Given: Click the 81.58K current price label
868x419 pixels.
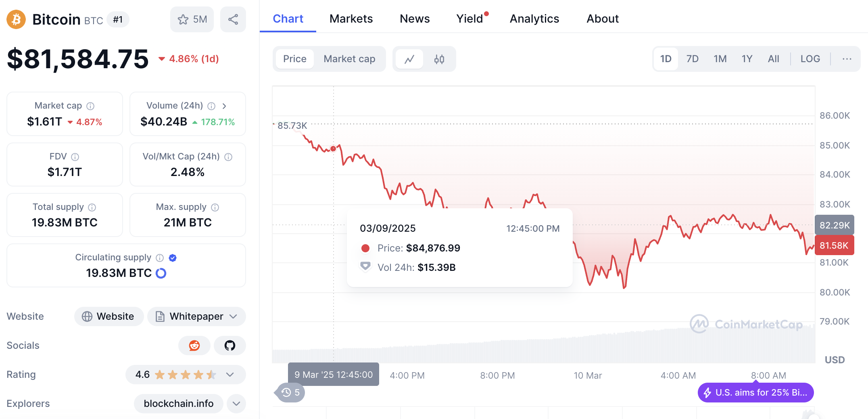Looking at the screenshot, I should pos(834,245).
